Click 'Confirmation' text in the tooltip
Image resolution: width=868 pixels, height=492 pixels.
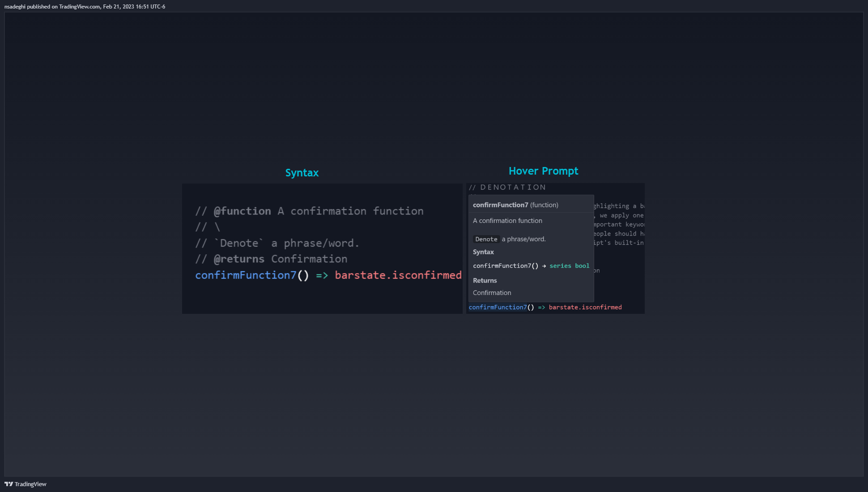[x=492, y=293]
